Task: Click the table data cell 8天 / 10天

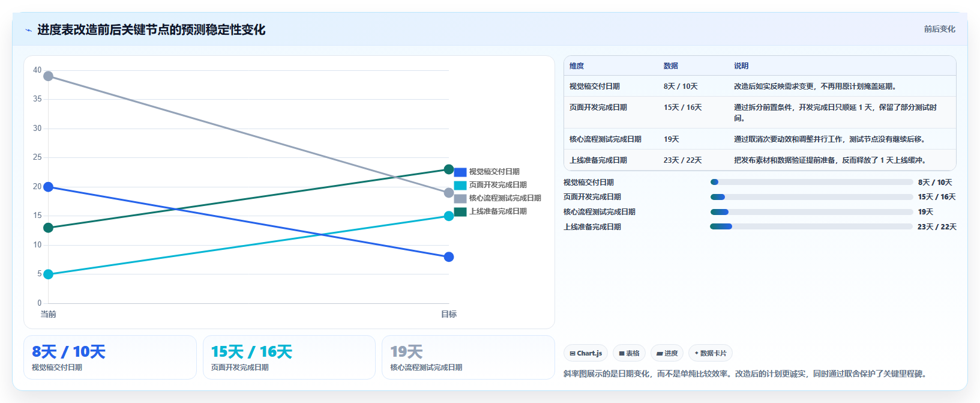Action: (681, 86)
